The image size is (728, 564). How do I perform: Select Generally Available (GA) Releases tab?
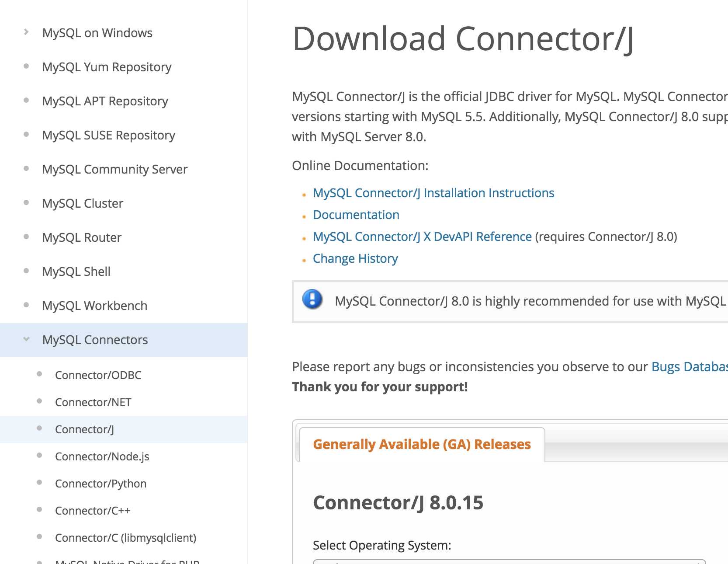(x=422, y=444)
